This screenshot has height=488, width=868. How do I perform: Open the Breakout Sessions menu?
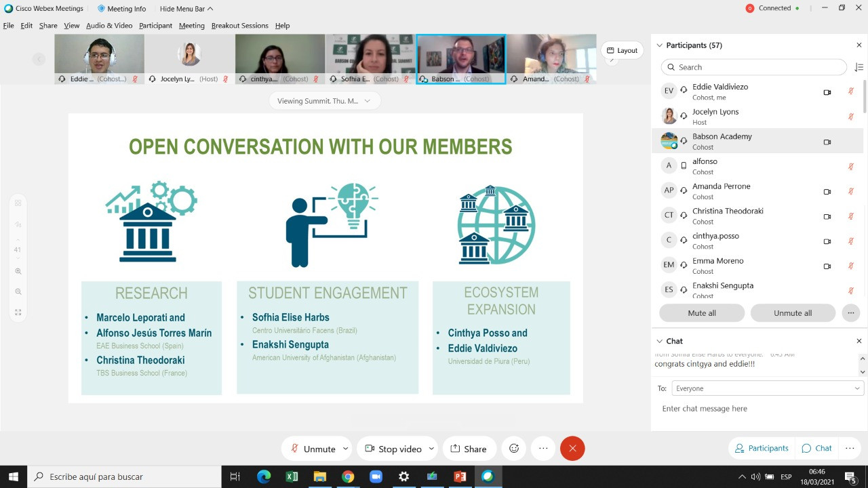point(239,26)
